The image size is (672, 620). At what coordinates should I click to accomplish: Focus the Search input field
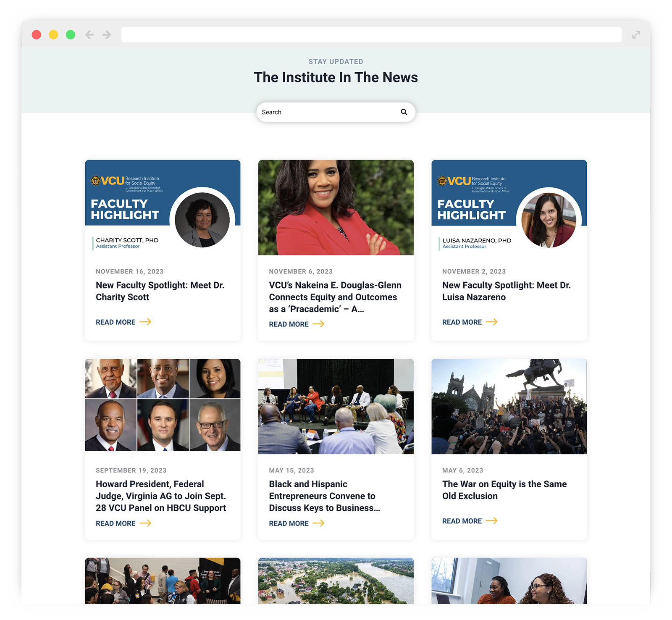[x=328, y=112]
